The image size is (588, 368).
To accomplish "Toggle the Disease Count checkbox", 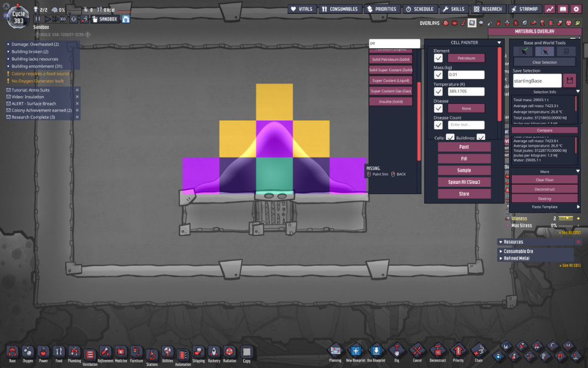I will coord(438,125).
